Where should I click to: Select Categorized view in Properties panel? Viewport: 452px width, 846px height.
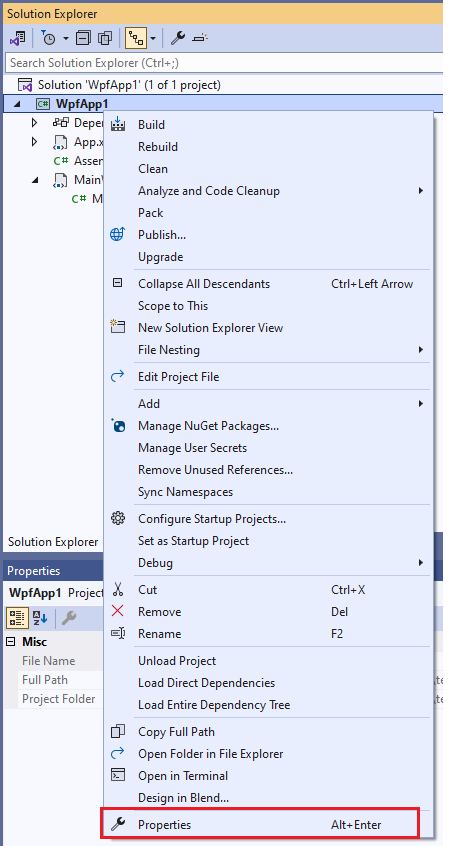pos(17,618)
